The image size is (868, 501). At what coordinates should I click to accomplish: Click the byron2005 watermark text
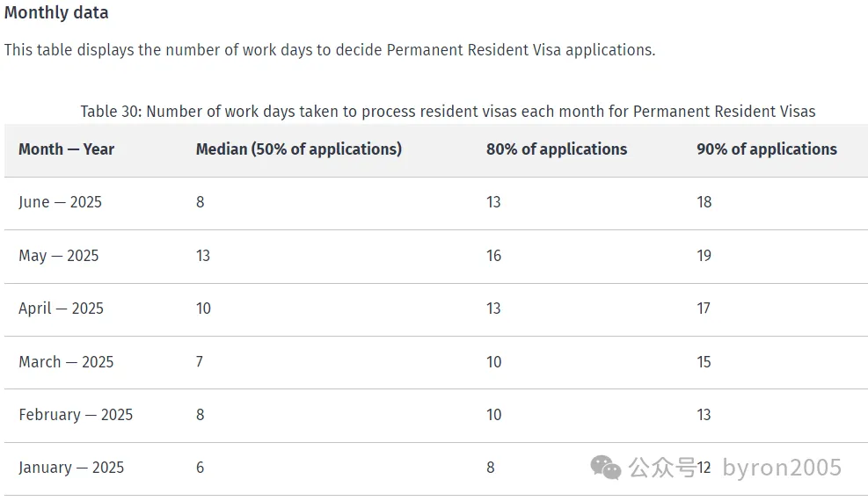click(781, 468)
